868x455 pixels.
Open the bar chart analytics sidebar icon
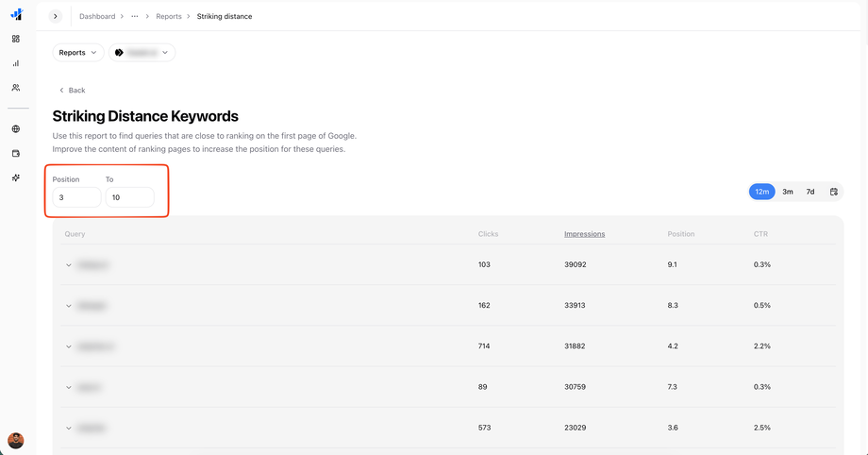(16, 63)
